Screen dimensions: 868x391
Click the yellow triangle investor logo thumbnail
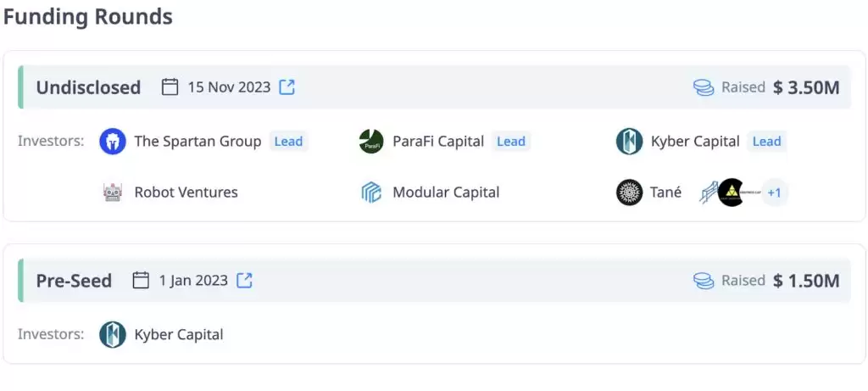(x=731, y=193)
